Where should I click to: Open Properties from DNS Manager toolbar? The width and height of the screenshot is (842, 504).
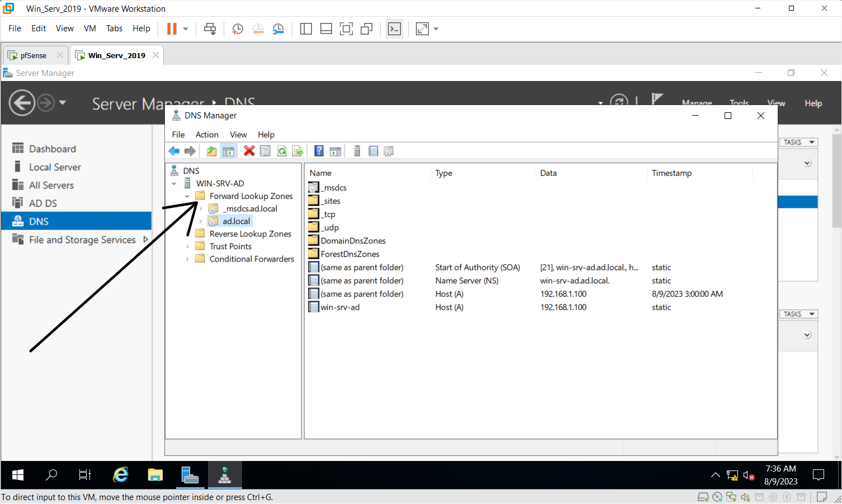coord(266,151)
